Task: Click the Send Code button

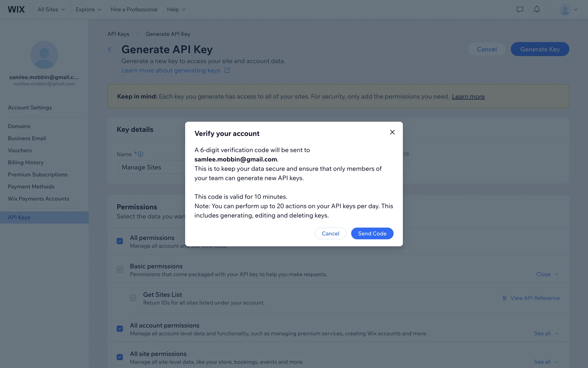Action: tap(372, 233)
